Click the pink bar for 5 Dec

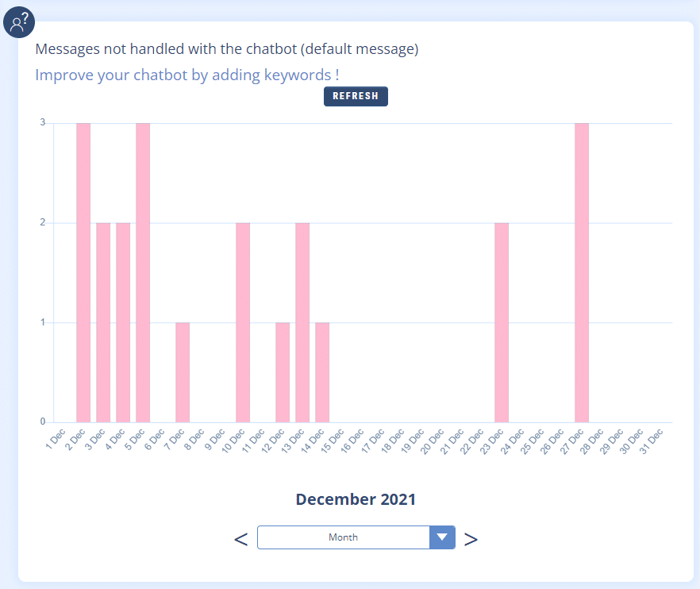(143, 272)
